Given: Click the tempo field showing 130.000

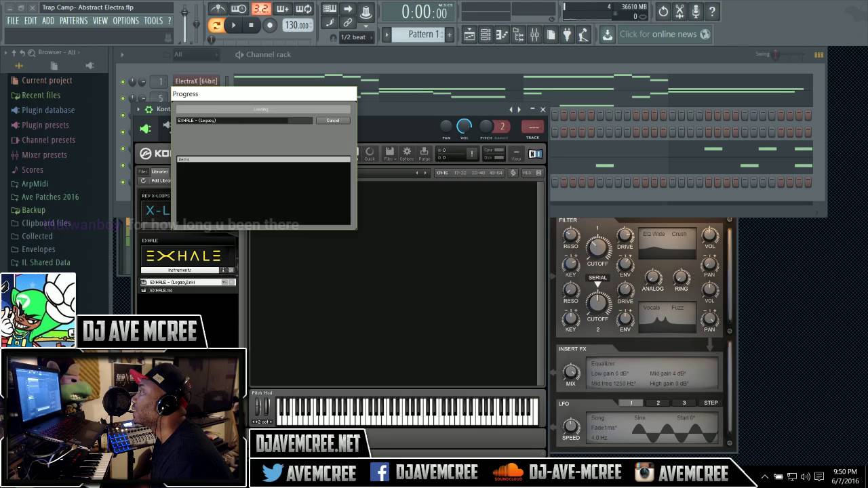Looking at the screenshot, I should (x=297, y=25).
